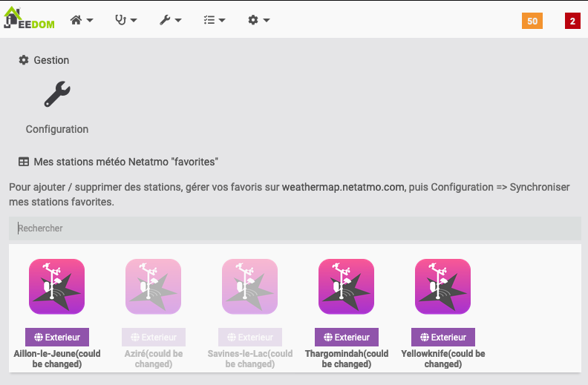Open the Aillon-le-Jeune weather station icon

point(56,286)
